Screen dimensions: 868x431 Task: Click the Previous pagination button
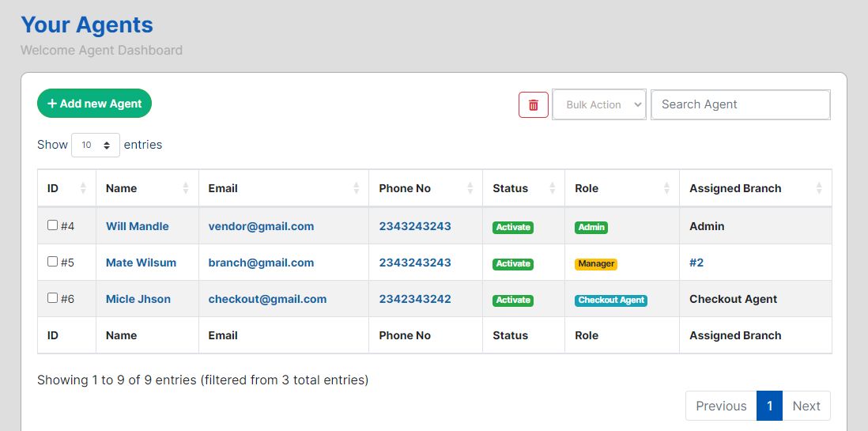click(x=721, y=406)
